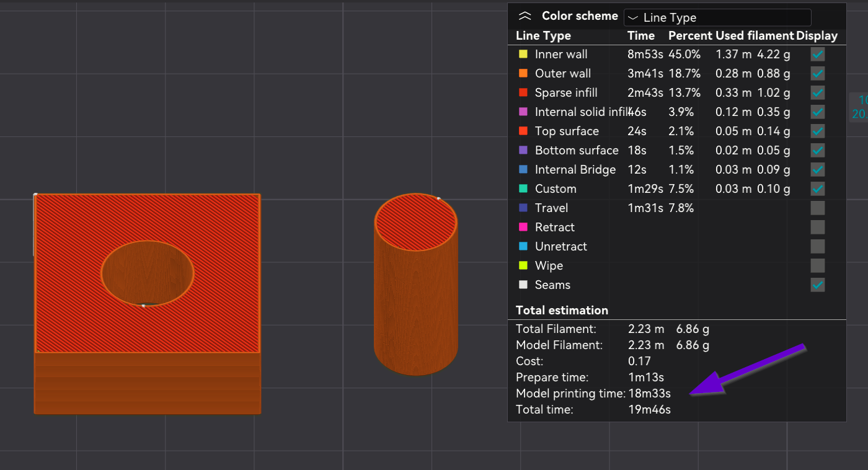Click Inner wall time 8m53s
Screen dimensions: 868x470
tap(645, 54)
